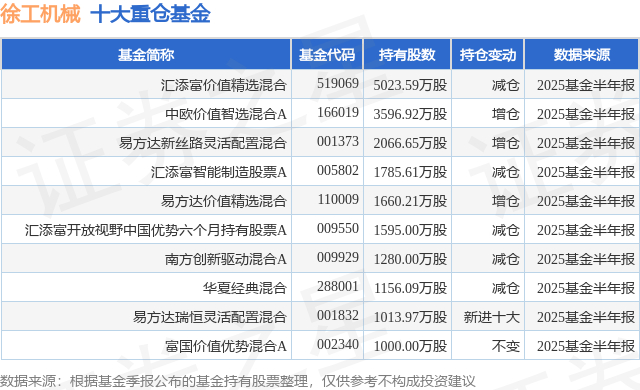Click the 徐工机械 title text
Screen dimensions: 640x390
click(x=40, y=14)
